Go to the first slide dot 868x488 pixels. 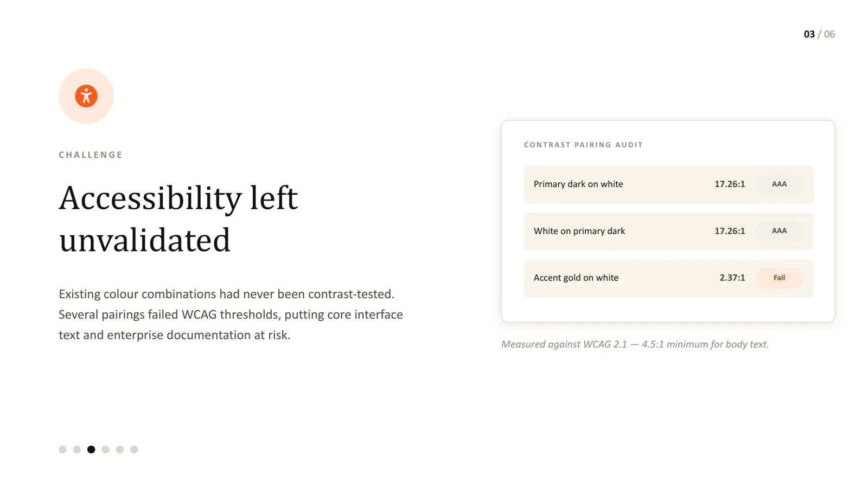(x=62, y=450)
